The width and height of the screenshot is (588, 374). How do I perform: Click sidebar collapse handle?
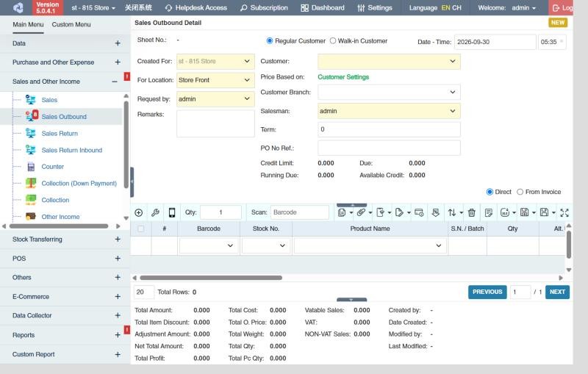(132, 182)
